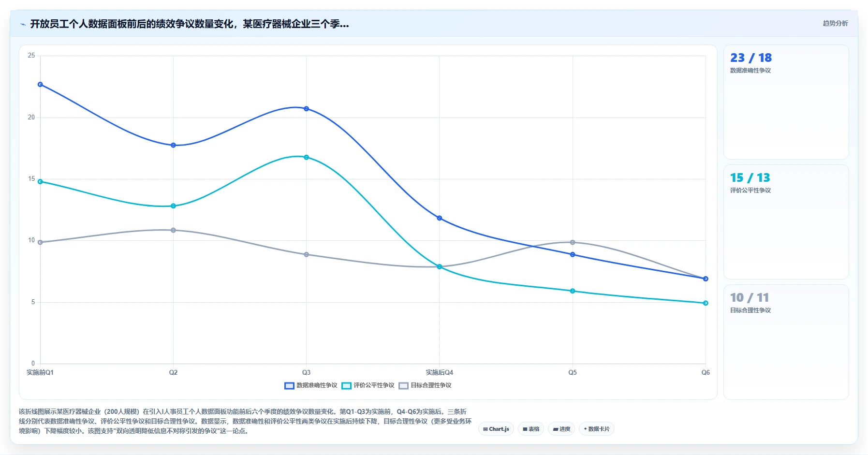The width and height of the screenshot is (868, 455).
Task: Click the 实施前Q1 x-axis label
Action: (40, 373)
